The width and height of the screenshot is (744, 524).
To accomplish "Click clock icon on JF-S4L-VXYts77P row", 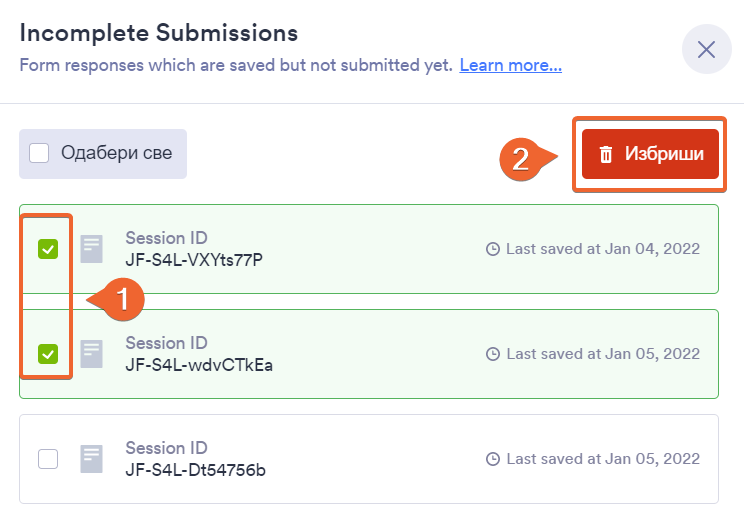I will coord(492,249).
